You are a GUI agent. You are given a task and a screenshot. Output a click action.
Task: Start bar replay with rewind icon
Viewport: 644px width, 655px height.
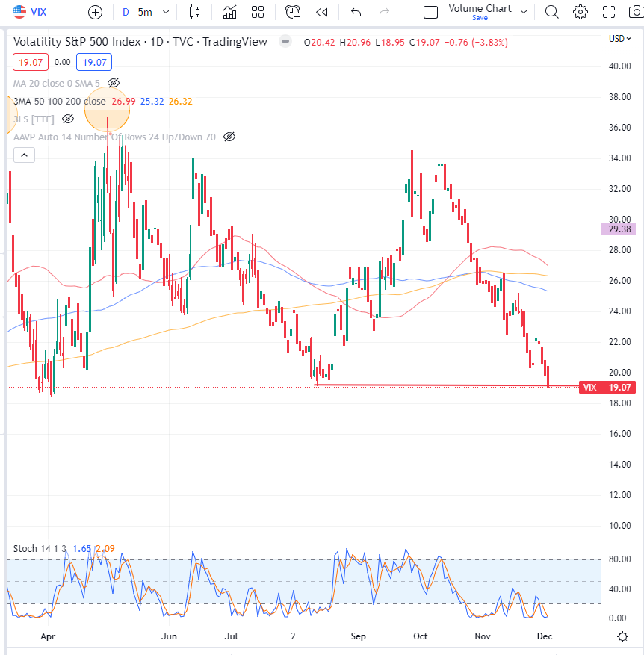coord(322,13)
